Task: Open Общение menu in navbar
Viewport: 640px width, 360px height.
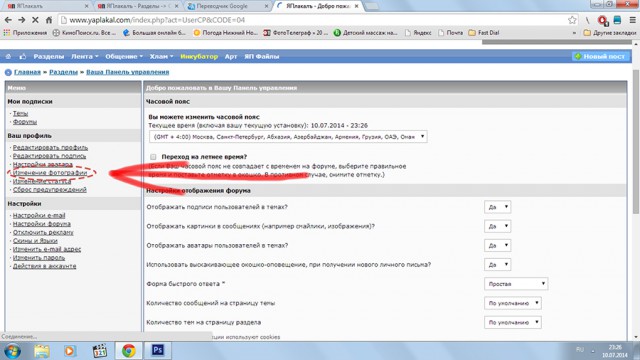Action: [x=124, y=56]
